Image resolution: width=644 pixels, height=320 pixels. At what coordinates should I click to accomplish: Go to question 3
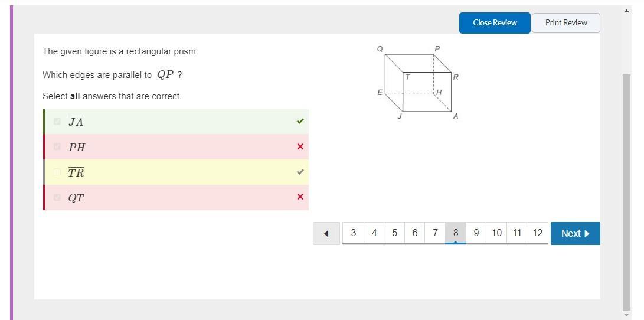354,233
